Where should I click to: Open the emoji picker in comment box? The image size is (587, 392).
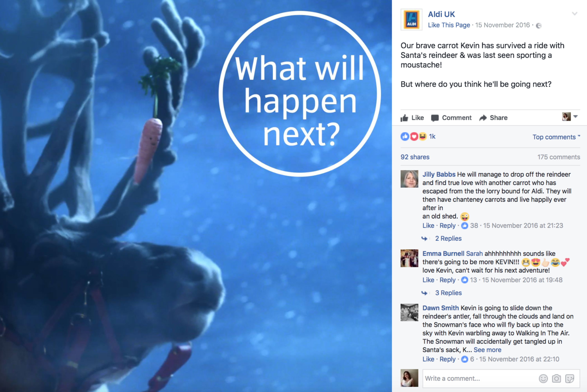(543, 378)
